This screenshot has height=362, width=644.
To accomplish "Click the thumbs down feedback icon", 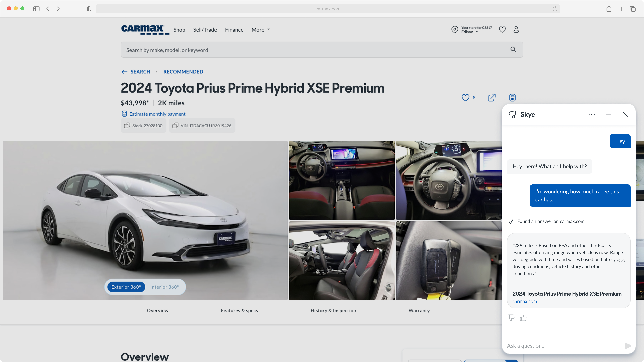I will click(x=511, y=318).
